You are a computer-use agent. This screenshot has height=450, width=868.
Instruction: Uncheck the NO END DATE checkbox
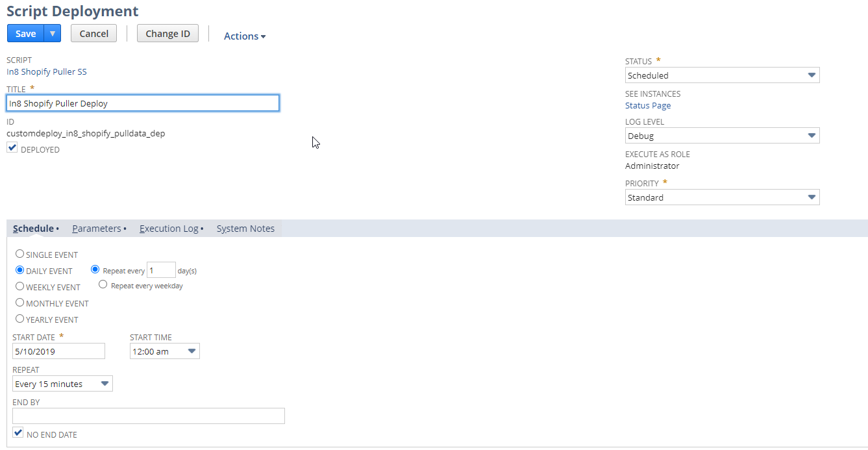[18, 432]
